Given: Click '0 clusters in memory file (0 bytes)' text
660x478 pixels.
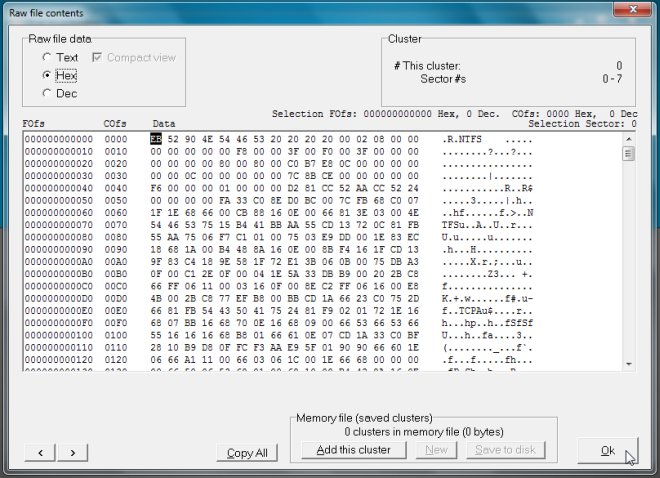Looking at the screenshot, I should pos(424,432).
